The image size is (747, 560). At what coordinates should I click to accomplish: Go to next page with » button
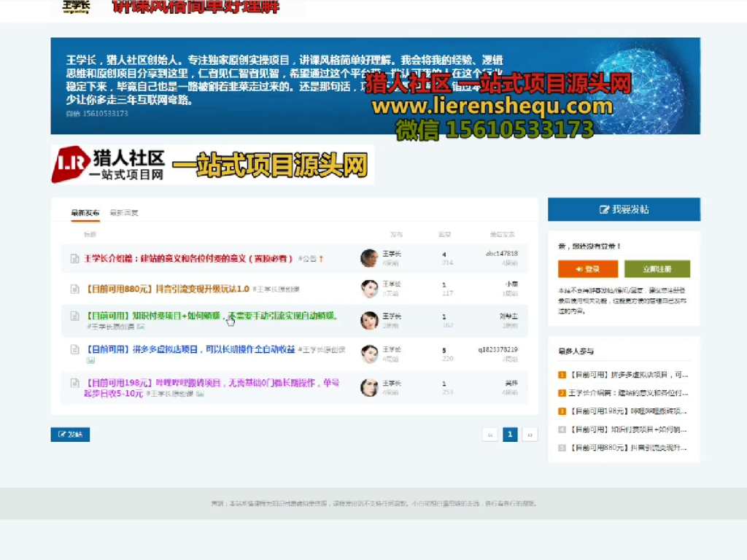(530, 435)
